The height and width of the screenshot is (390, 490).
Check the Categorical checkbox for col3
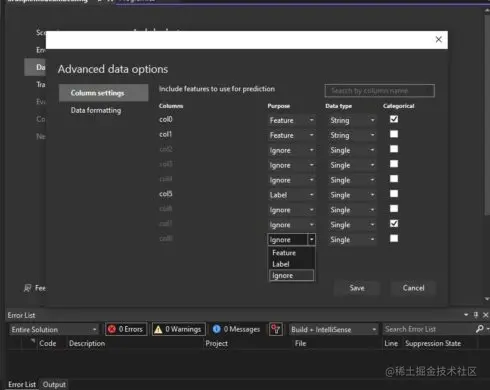[x=394, y=164]
